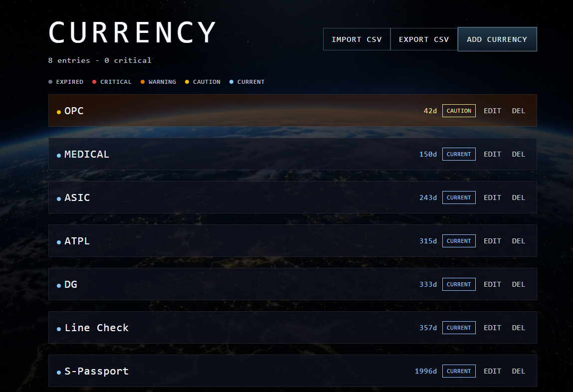
Task: Click the yellow status dot beside OPC
Action: tap(59, 112)
